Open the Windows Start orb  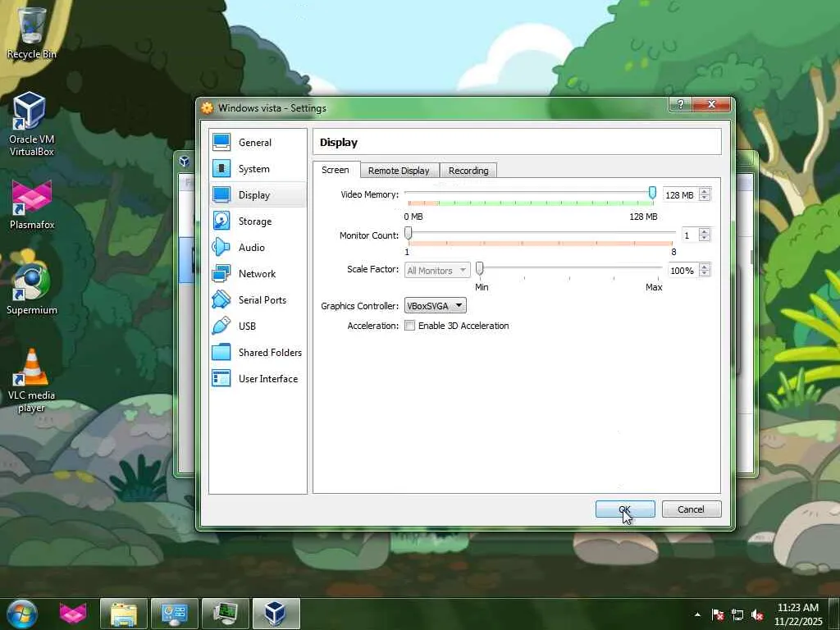coord(22,614)
